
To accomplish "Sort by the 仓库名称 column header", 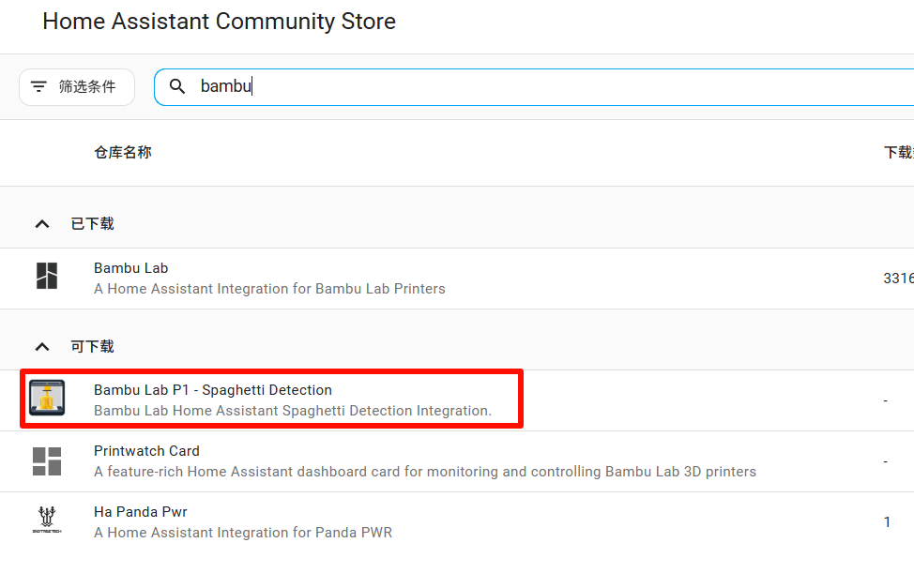I will [123, 152].
